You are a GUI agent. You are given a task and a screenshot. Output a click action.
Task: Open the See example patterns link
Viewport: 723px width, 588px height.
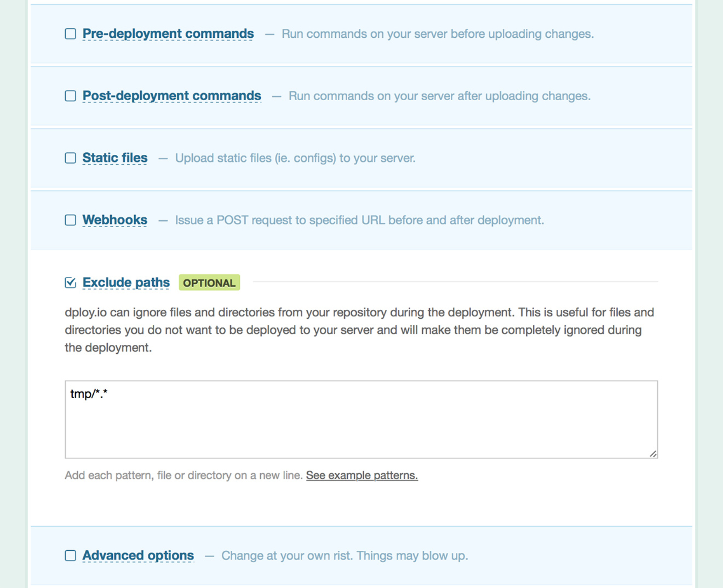(x=362, y=475)
